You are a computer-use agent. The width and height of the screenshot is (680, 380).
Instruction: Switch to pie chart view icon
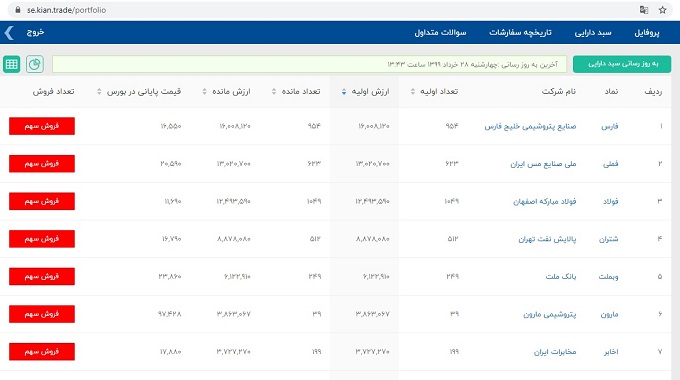tap(35, 64)
